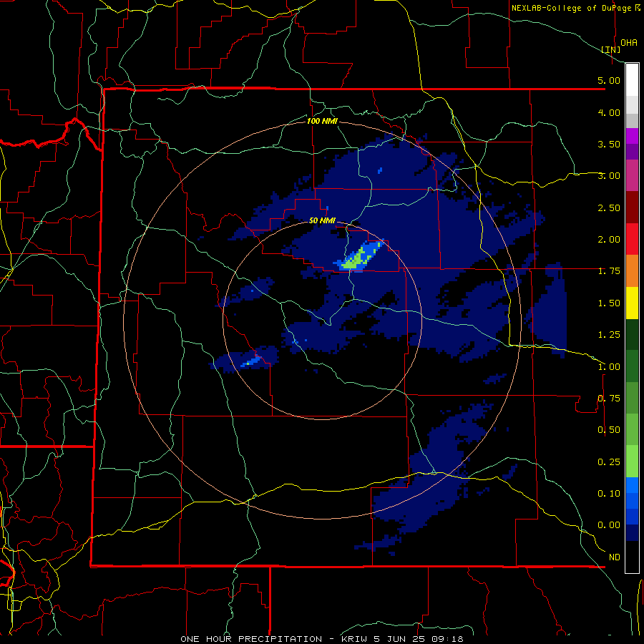Screen dimensions: 644x644
Task: Pick the yellow swatch near 1.50
Action: click(x=632, y=303)
